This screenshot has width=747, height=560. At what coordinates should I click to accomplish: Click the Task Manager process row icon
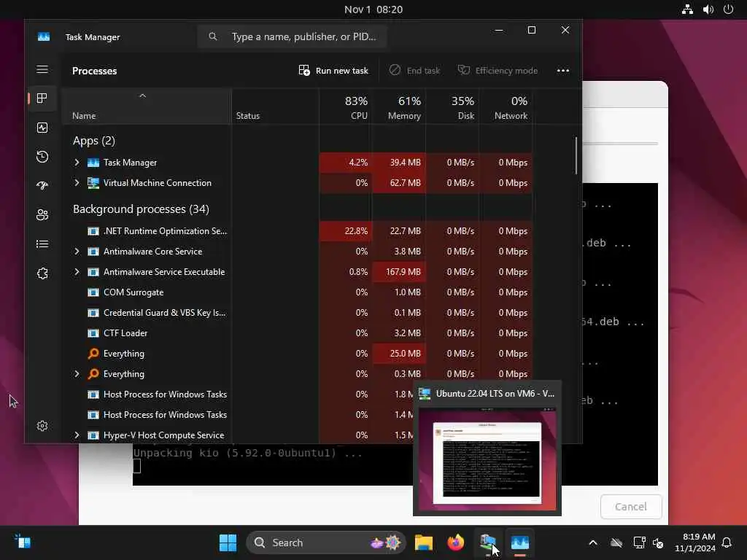[93, 163]
